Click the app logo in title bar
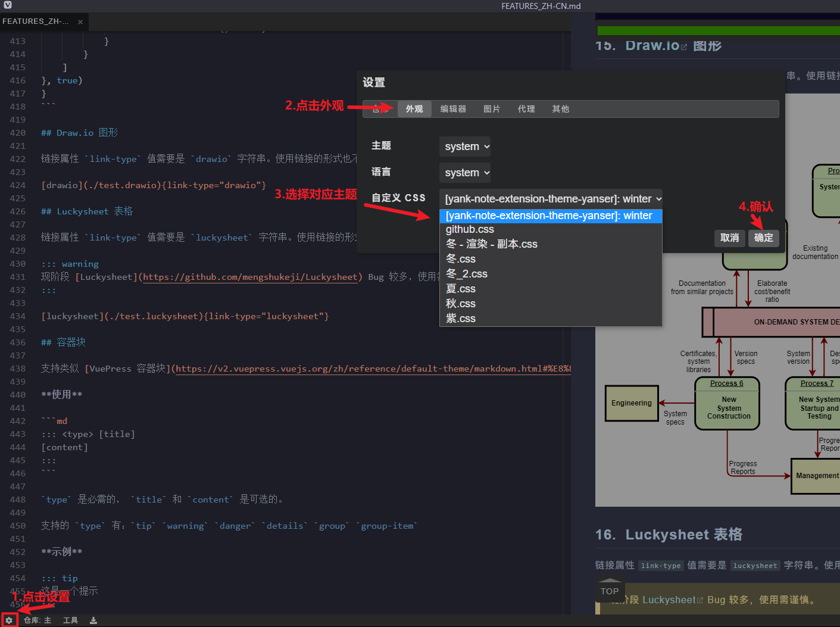The image size is (840, 627). [7, 5]
